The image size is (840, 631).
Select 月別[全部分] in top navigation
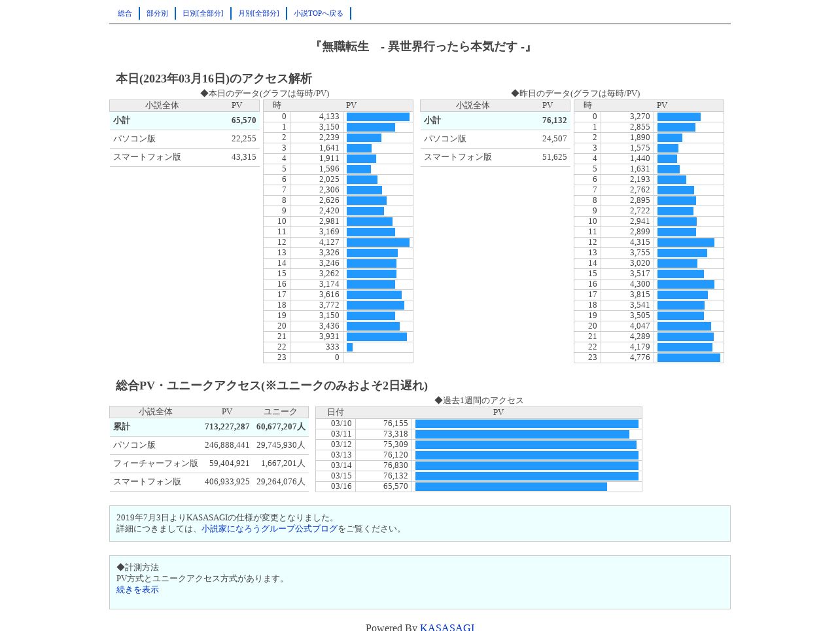click(258, 13)
